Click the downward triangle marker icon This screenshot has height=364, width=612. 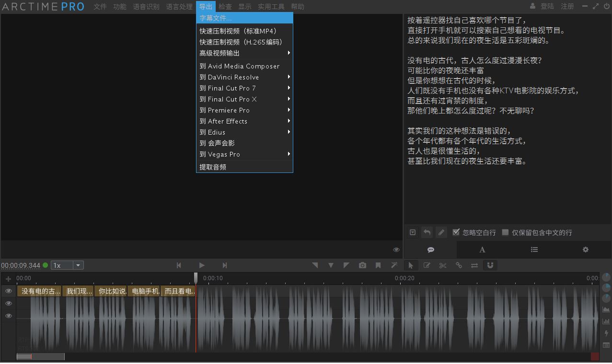pos(331,265)
